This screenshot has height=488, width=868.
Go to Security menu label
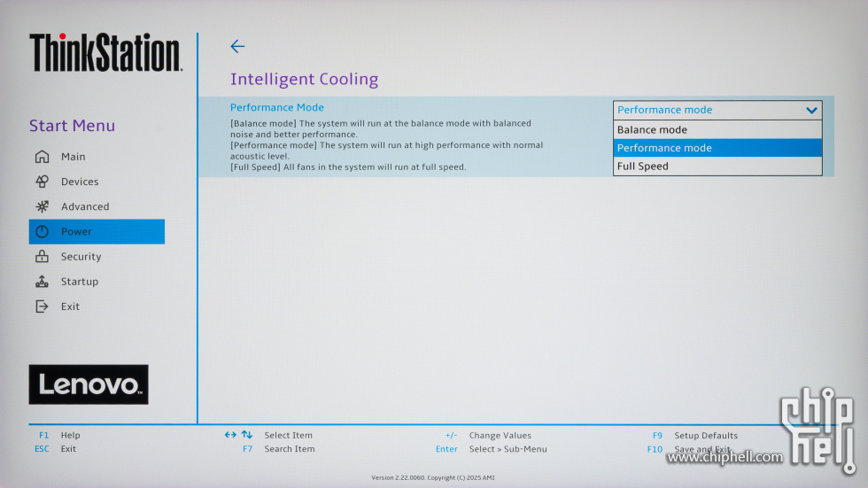tap(81, 257)
